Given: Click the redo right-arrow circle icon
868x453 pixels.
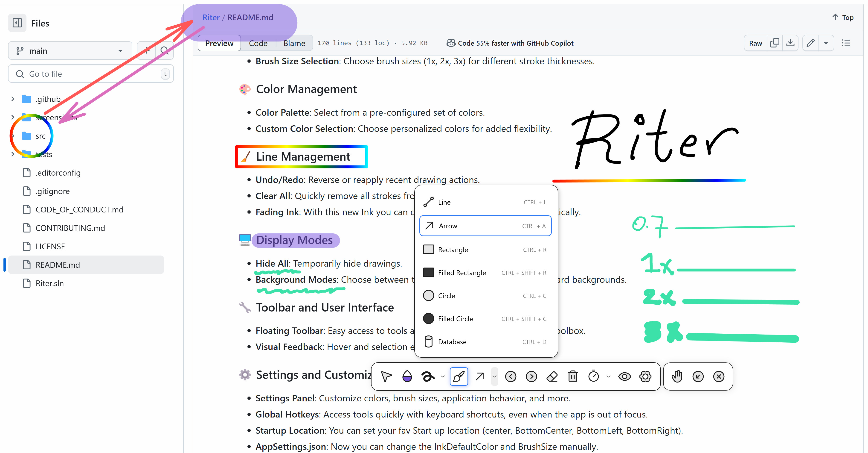Looking at the screenshot, I should click(x=531, y=377).
